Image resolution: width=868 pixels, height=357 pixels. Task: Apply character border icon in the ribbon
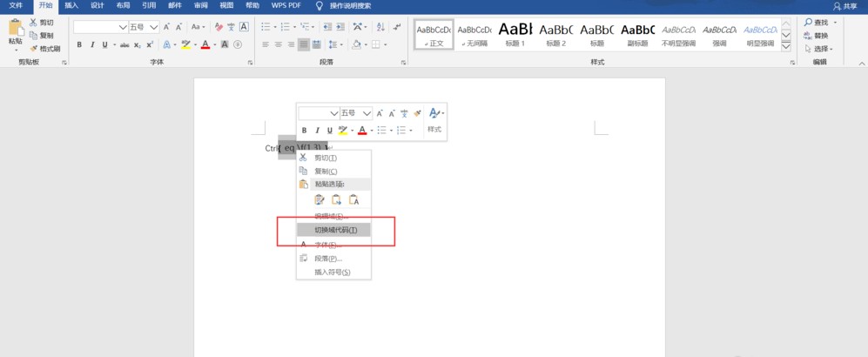244,27
